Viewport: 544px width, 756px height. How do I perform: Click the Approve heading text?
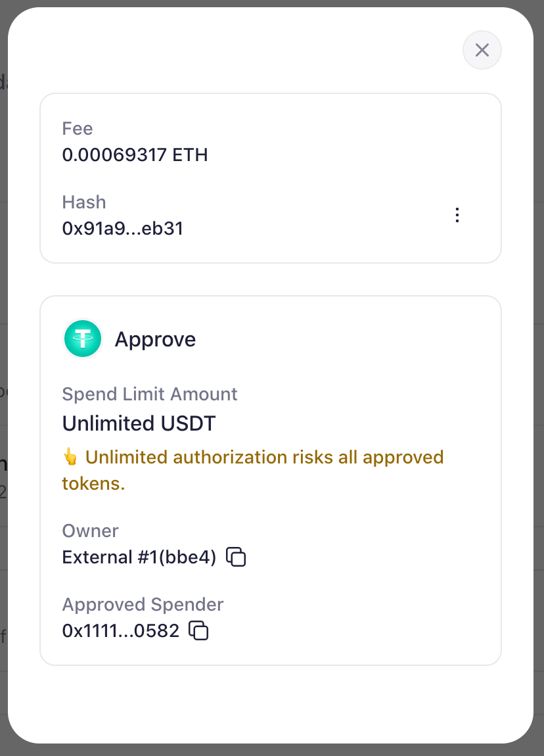(x=155, y=339)
